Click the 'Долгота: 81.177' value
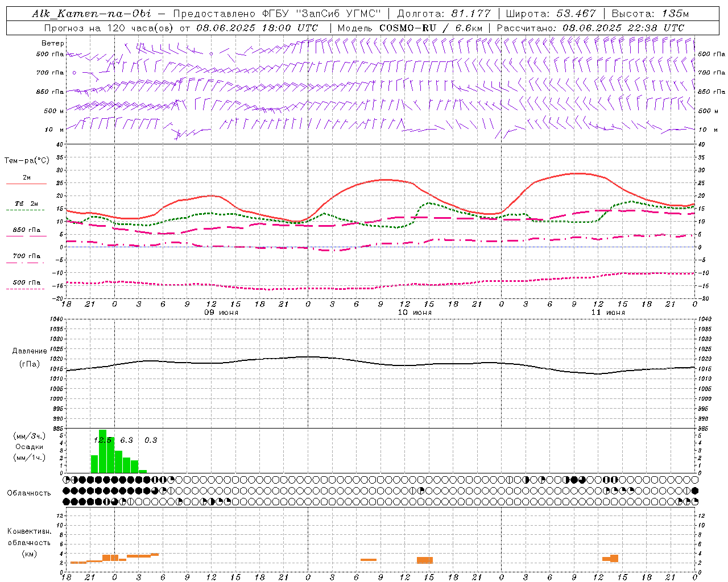This screenshot has width=728, height=582. (444, 14)
